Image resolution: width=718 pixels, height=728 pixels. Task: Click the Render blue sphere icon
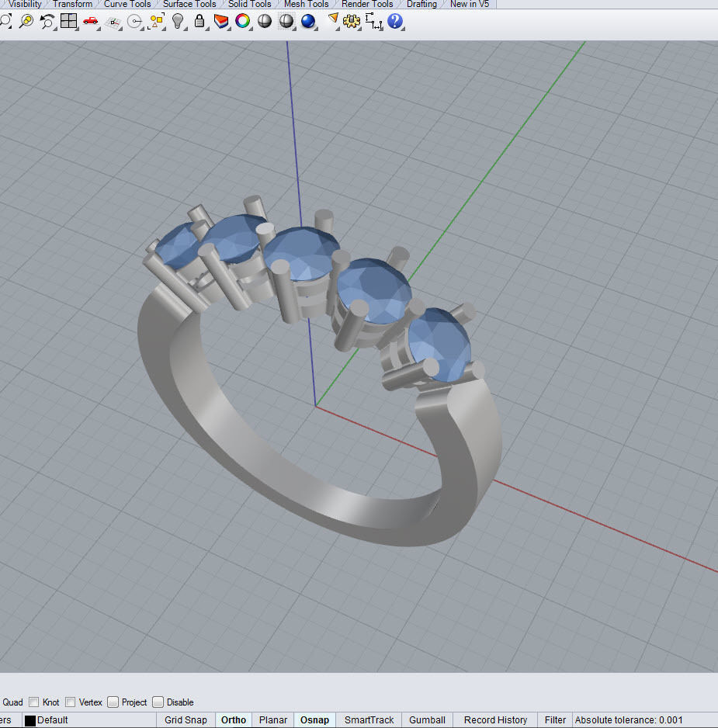(x=308, y=21)
